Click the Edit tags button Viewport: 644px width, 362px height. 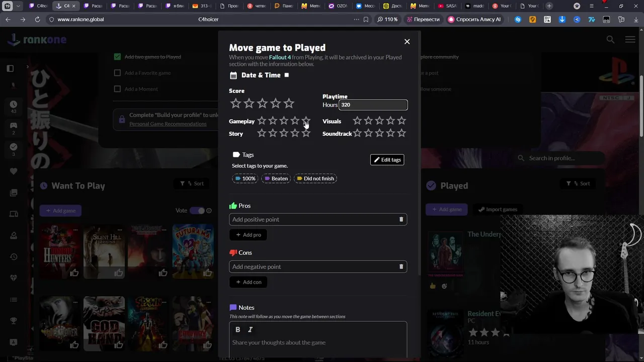[387, 159]
